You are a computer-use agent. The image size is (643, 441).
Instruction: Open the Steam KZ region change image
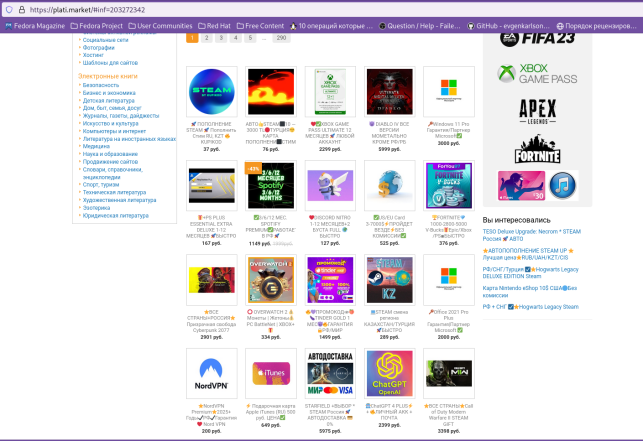[390, 280]
